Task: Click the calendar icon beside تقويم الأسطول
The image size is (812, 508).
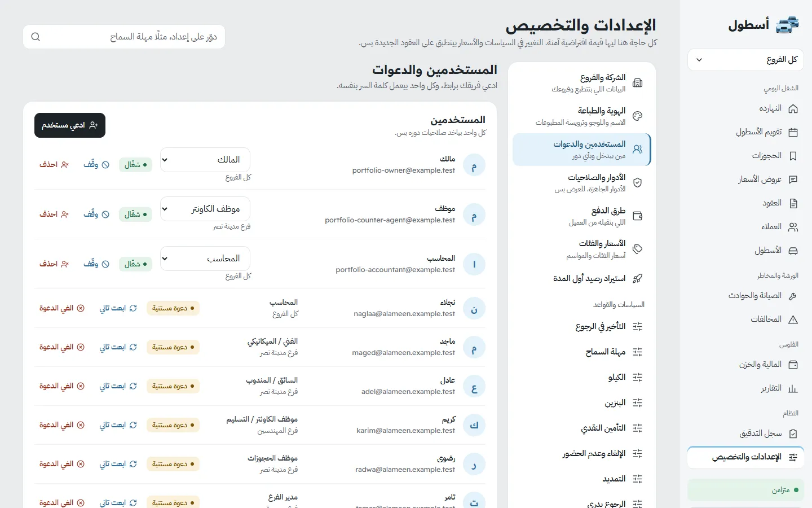Action: tap(793, 132)
